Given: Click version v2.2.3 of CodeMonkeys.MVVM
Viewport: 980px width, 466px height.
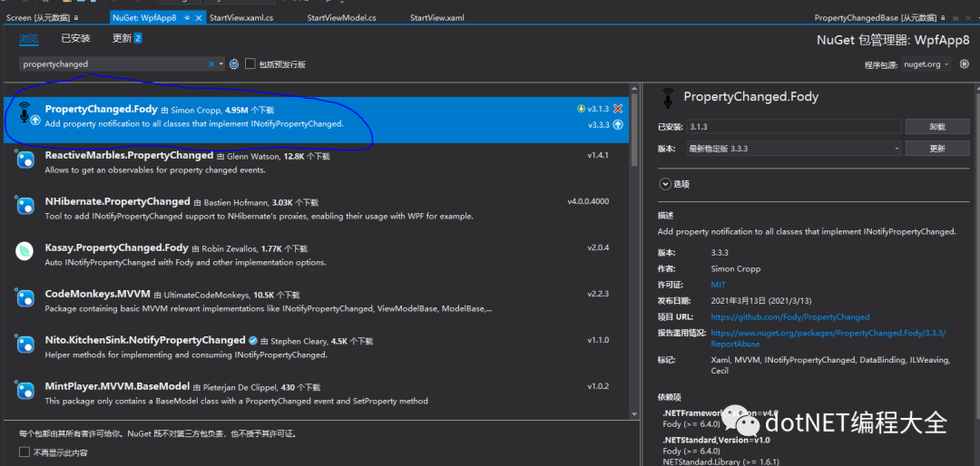Looking at the screenshot, I should click(x=597, y=294).
